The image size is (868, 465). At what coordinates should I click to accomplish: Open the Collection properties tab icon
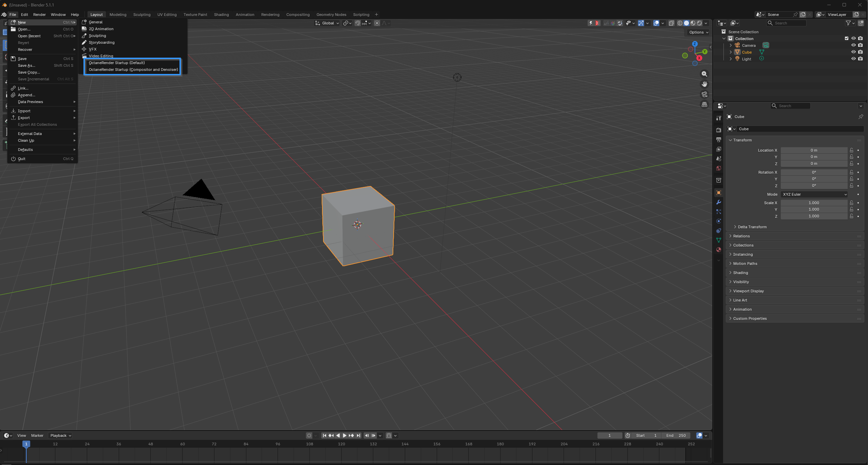tap(718, 180)
